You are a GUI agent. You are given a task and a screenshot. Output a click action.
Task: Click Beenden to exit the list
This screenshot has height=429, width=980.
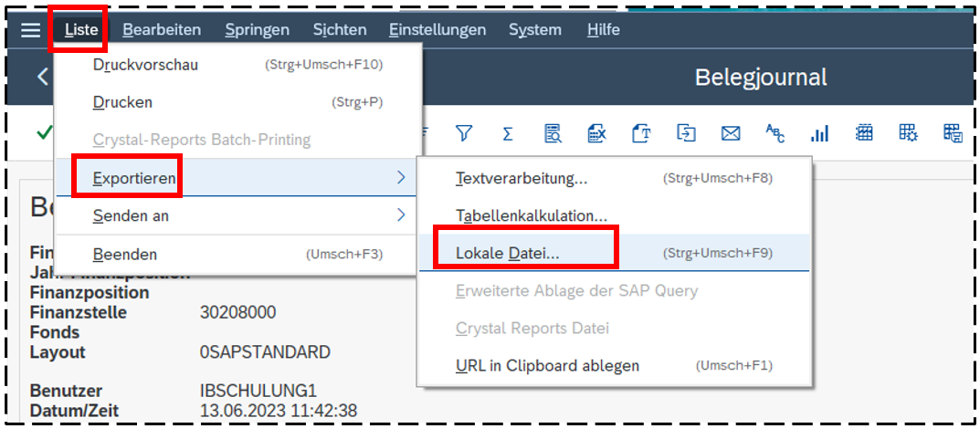pyautogui.click(x=125, y=255)
